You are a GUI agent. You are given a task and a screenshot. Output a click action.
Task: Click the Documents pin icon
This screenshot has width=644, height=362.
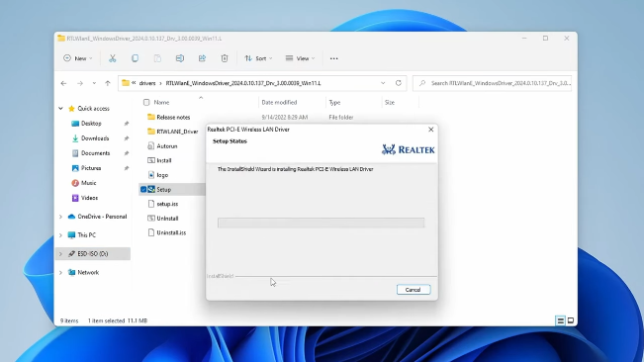(x=127, y=153)
